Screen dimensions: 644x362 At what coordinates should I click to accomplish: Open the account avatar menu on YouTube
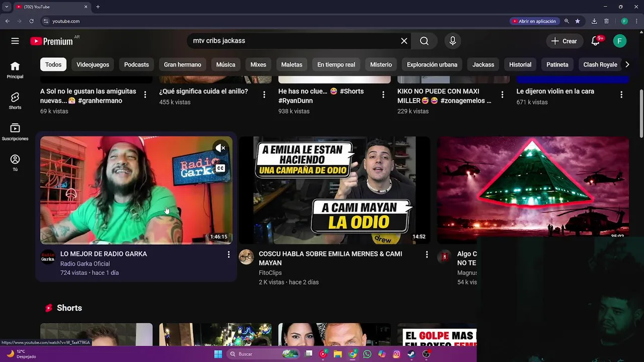click(620, 41)
